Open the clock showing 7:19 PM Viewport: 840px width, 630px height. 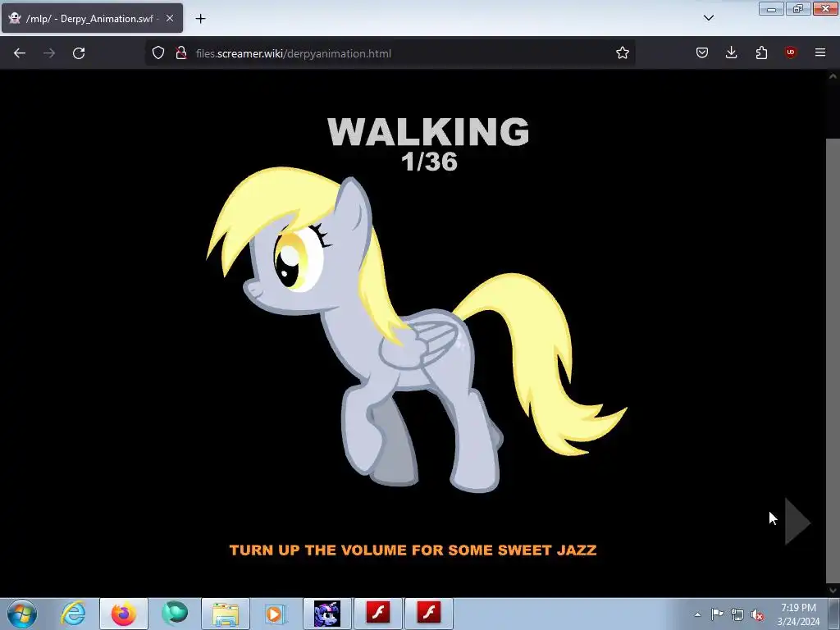798,614
